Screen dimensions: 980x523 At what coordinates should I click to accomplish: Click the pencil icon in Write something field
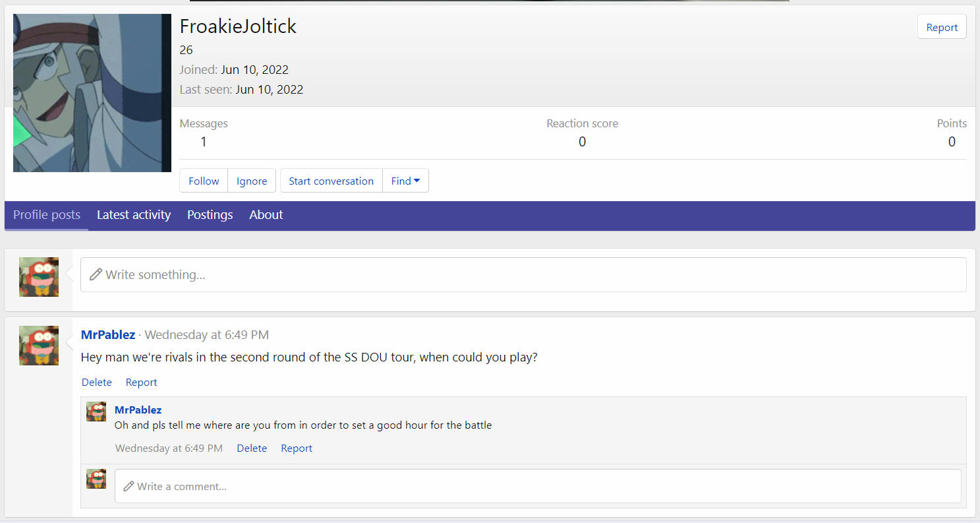pos(96,274)
